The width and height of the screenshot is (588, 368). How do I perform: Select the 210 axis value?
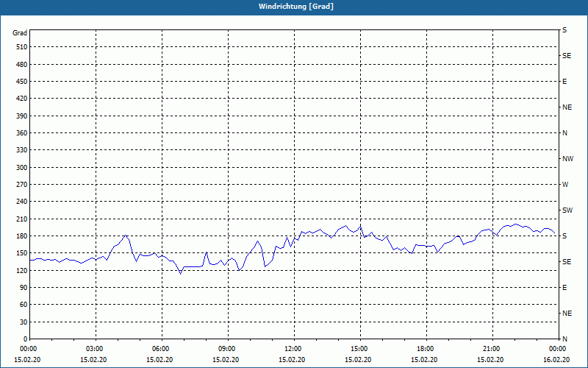[x=22, y=219]
